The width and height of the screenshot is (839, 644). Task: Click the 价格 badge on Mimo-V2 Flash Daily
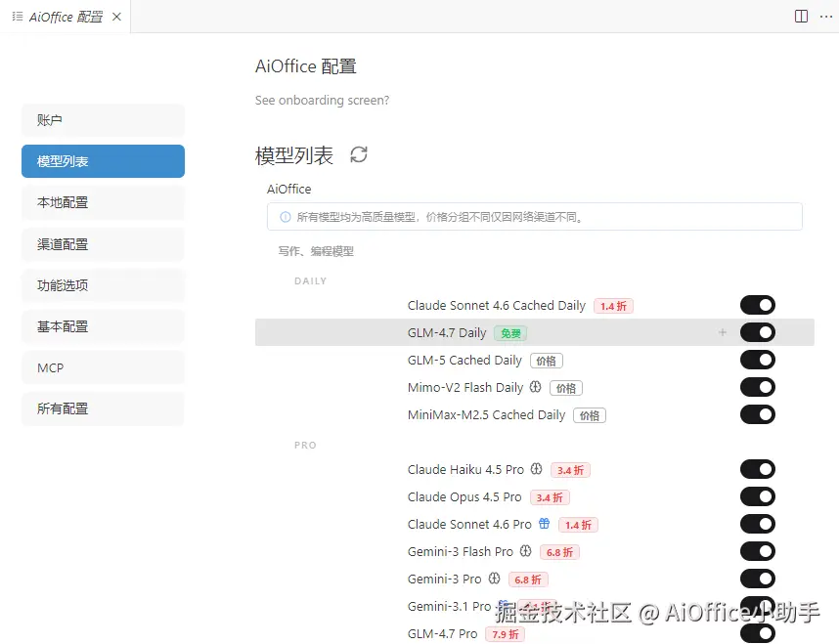click(566, 388)
